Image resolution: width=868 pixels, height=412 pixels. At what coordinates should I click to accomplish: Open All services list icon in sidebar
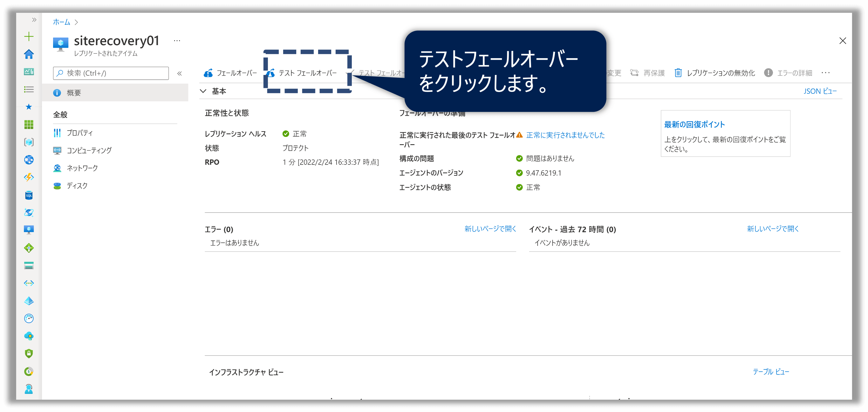[29, 89]
